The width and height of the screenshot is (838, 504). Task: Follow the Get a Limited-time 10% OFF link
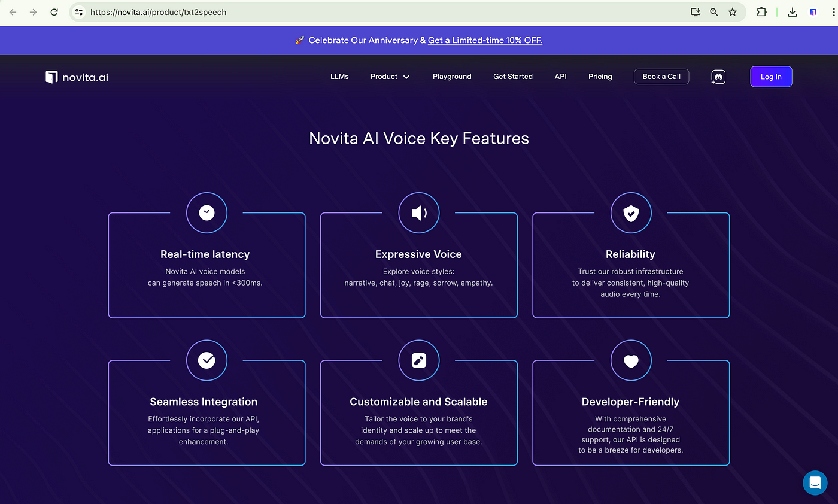tap(485, 40)
